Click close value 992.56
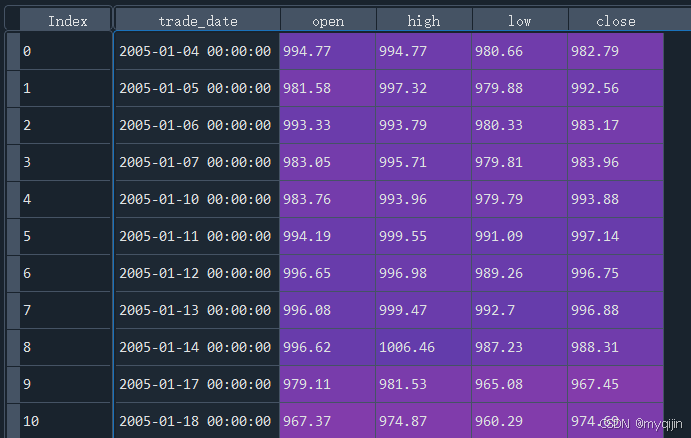The image size is (691, 438). [x=616, y=88]
